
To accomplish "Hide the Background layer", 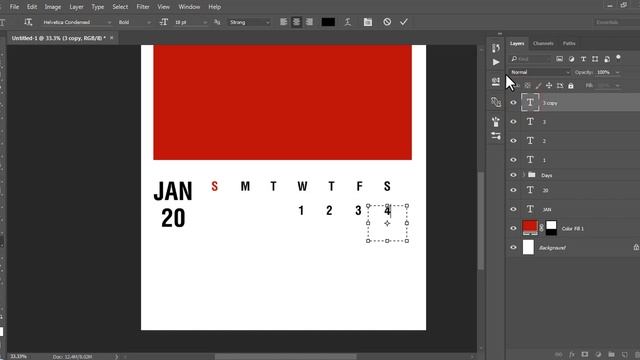I will coord(513,247).
